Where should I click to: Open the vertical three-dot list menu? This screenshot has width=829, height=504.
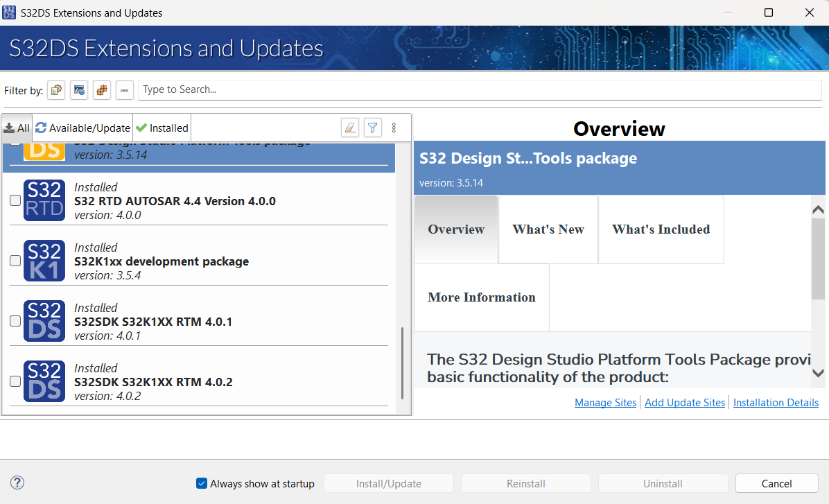394,128
